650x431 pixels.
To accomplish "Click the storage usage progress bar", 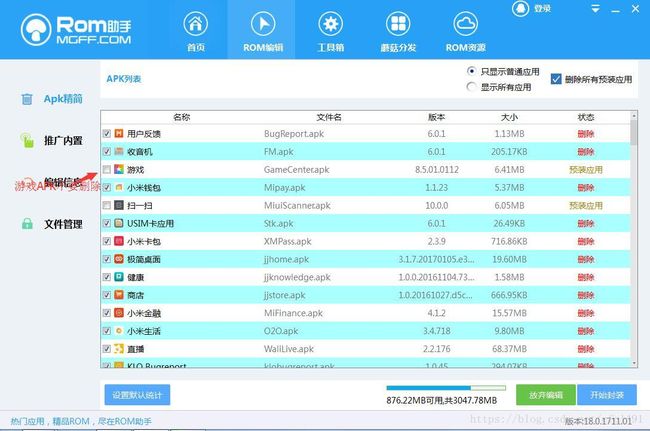I will [446, 388].
